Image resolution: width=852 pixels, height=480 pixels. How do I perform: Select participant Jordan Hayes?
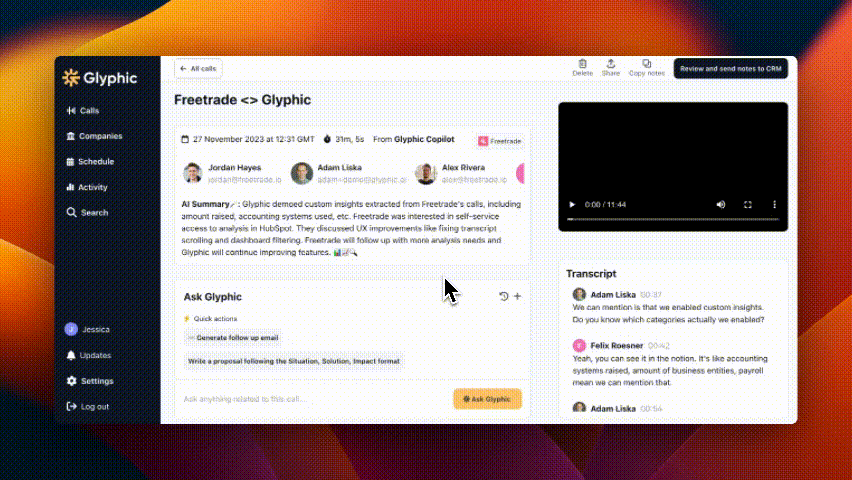233,173
